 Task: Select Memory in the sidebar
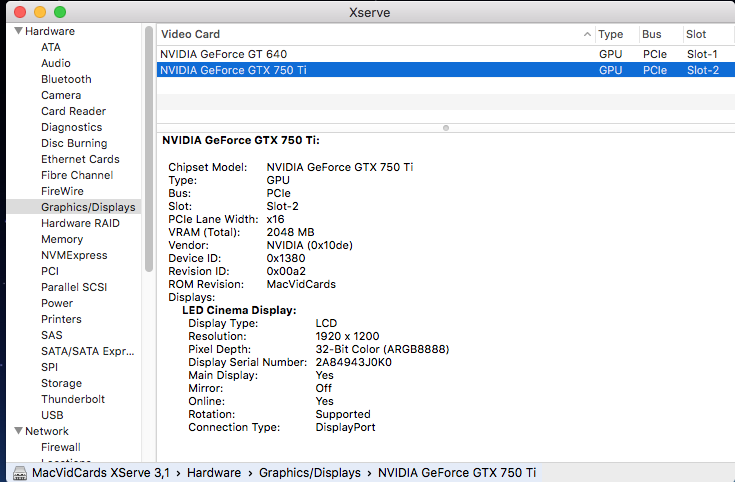pyautogui.click(x=62, y=239)
